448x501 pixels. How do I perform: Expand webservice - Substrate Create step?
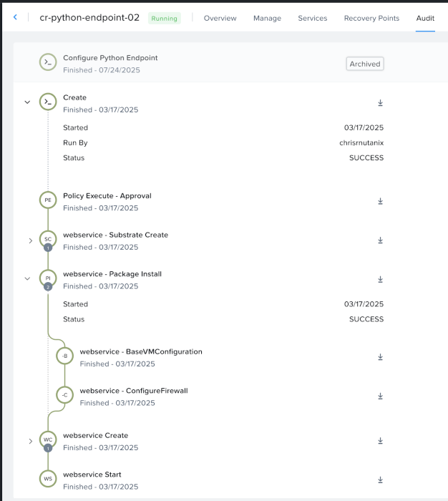click(30, 240)
